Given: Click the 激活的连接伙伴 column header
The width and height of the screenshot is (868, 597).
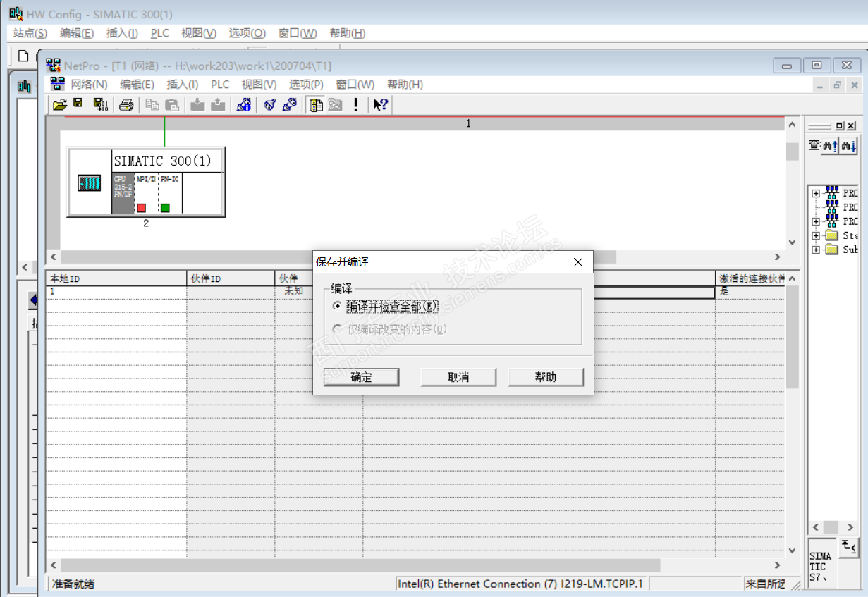Looking at the screenshot, I should (750, 278).
